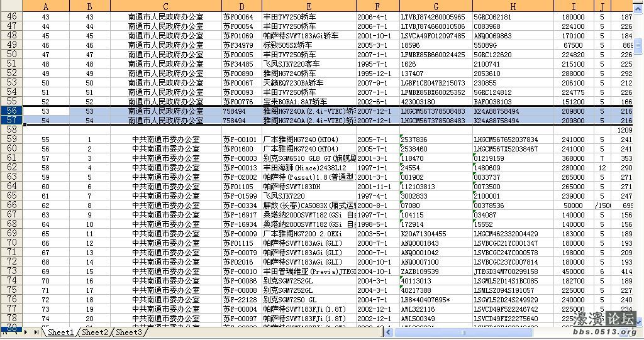The width and height of the screenshot is (644, 340).
Task: Select the row 66 header
Action: 11,205
